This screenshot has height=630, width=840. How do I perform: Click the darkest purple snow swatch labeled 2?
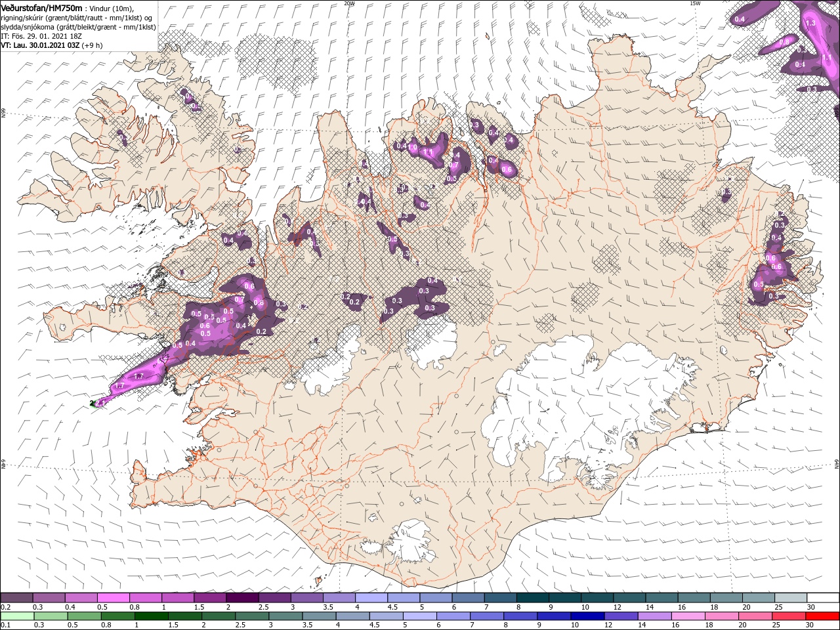241,598
